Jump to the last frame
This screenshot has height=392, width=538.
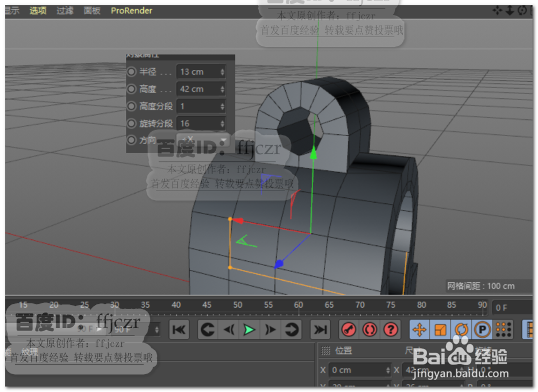pos(320,330)
